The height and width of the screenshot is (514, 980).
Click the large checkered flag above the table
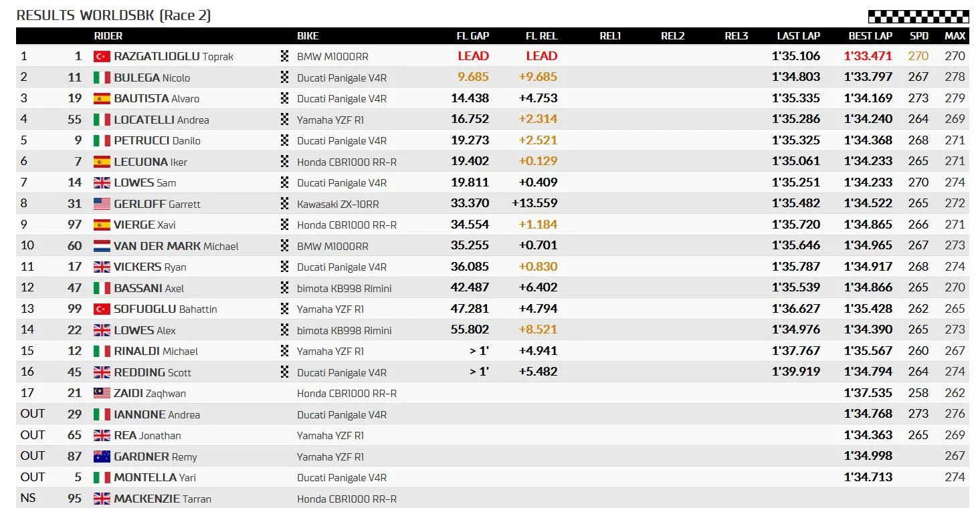(918, 17)
